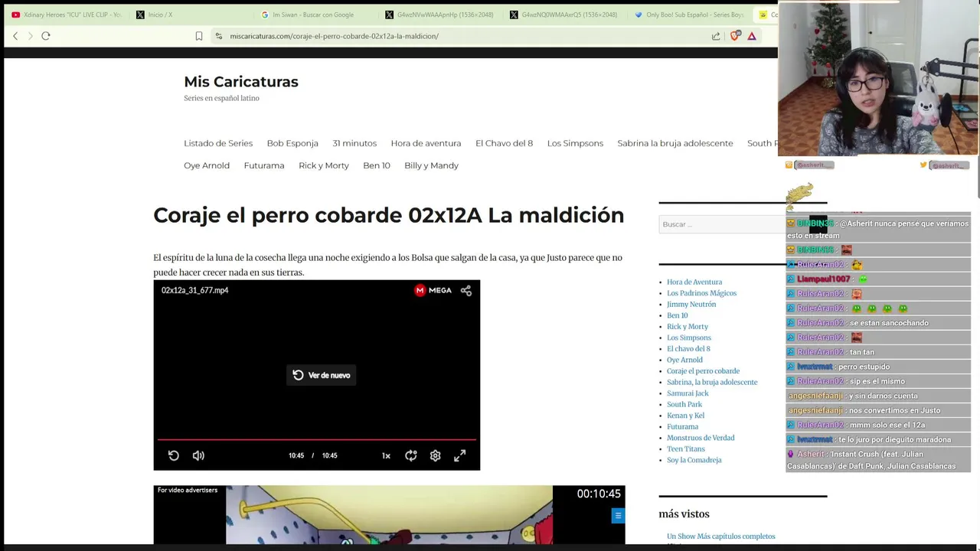This screenshot has width=980, height=551.
Task: Open the MEGA player settings gear
Action: 436,455
